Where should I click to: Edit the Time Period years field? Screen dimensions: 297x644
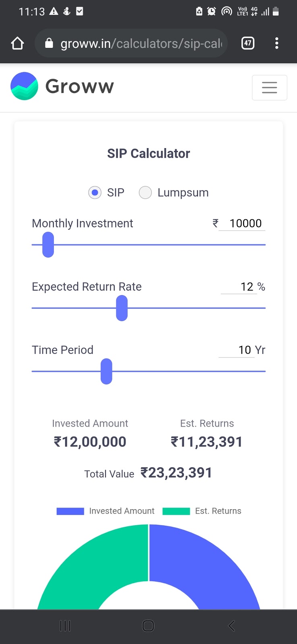tap(237, 350)
